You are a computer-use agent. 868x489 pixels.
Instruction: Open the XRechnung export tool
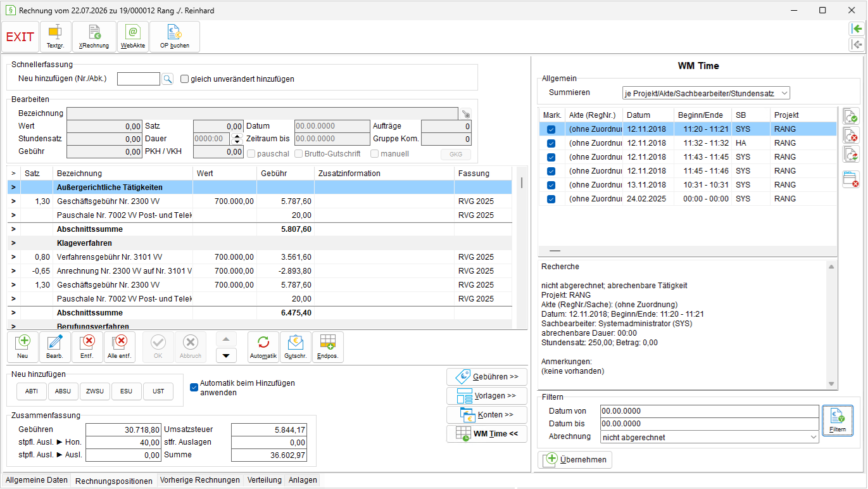pyautogui.click(x=94, y=37)
